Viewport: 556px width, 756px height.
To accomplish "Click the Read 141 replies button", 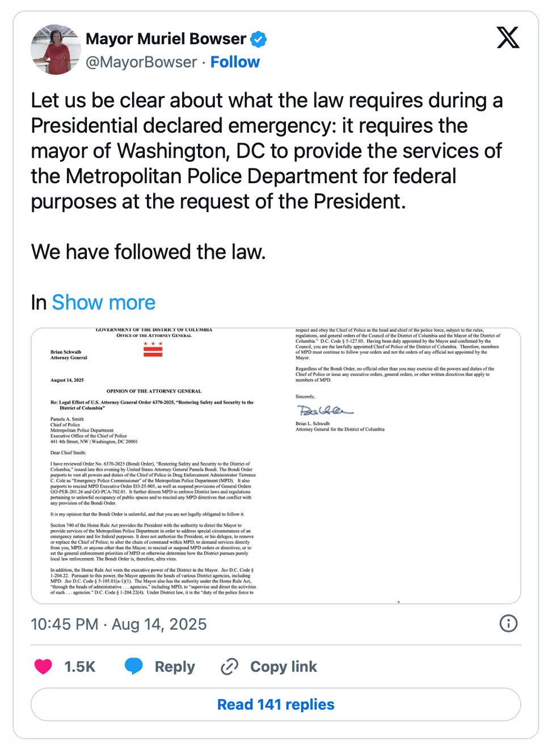I will pyautogui.click(x=276, y=704).
